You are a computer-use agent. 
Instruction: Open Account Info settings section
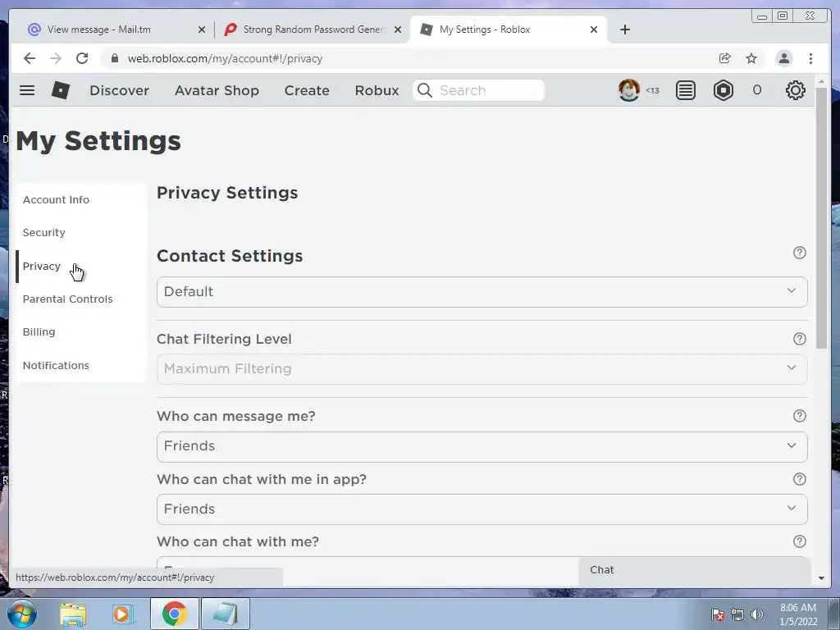point(56,200)
